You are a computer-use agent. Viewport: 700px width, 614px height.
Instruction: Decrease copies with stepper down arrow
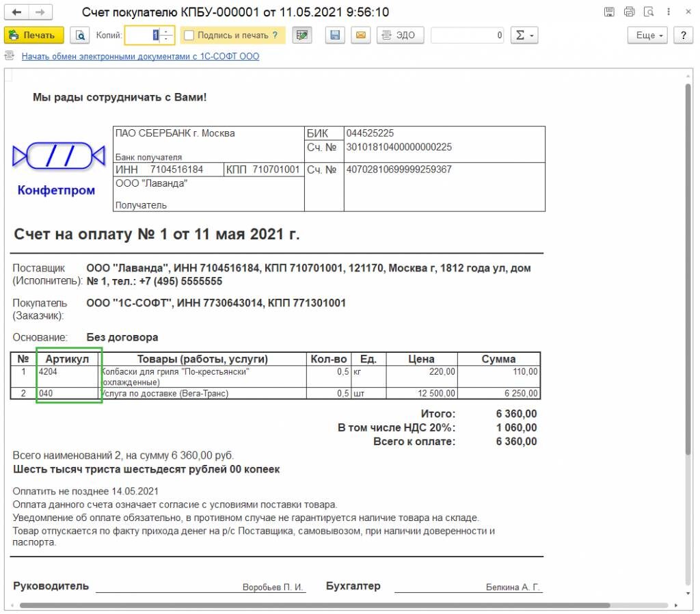point(167,39)
